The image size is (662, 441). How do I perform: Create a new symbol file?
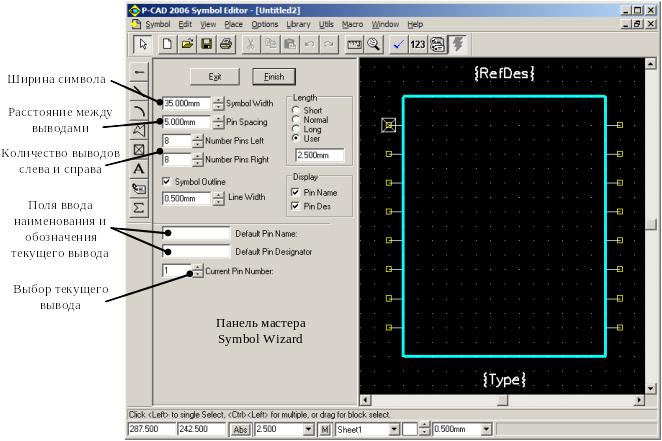(167, 44)
